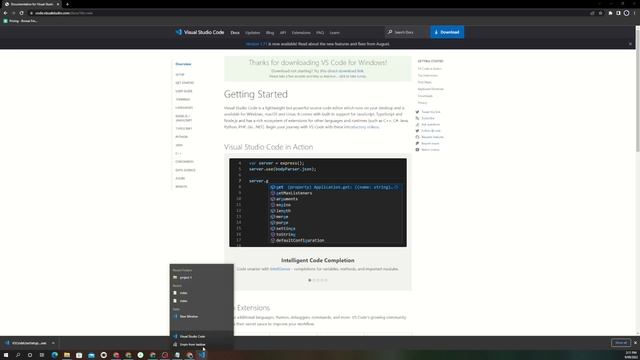Expand Containers section in the sidebar
This screenshot has height=360, width=640.
(x=184, y=162)
